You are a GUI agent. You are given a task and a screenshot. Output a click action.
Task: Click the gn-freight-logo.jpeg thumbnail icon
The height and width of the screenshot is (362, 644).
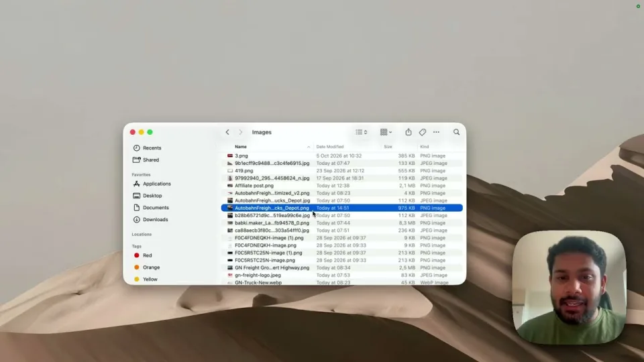click(230, 275)
